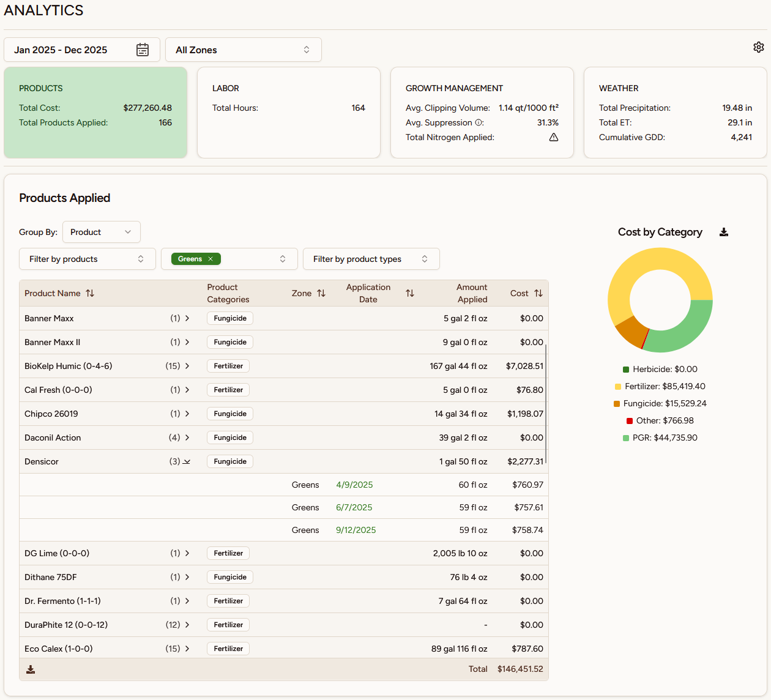This screenshot has height=700, width=771.
Task: Open the Group By Product dropdown
Action: pos(101,232)
